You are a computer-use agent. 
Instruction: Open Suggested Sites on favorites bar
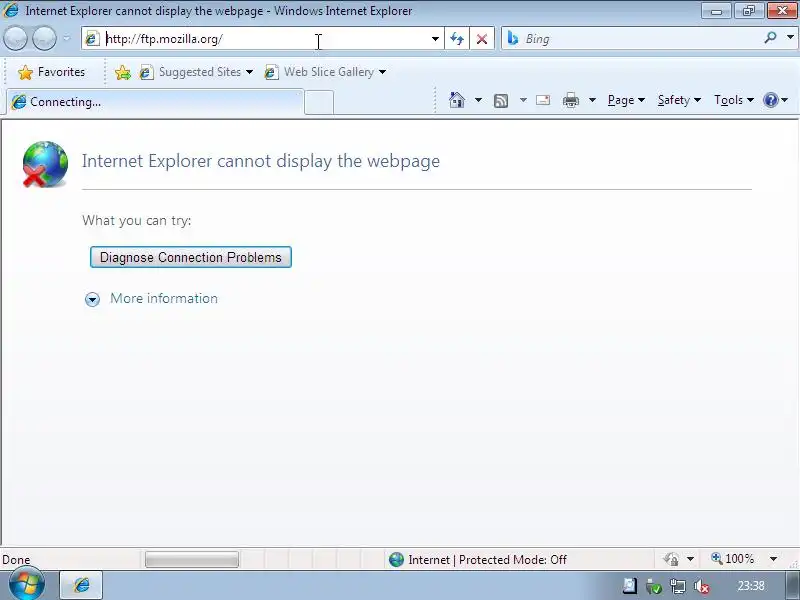tap(196, 72)
